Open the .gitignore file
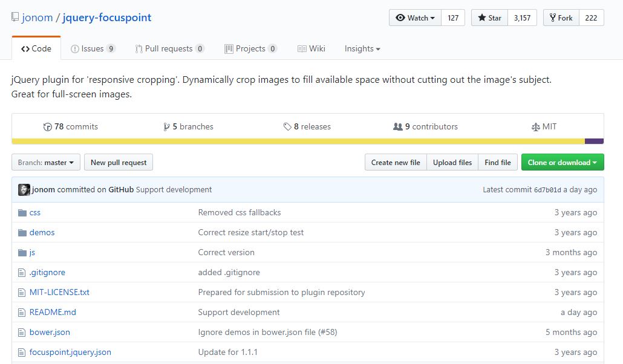Screen dimensions: 623x364 (47, 273)
